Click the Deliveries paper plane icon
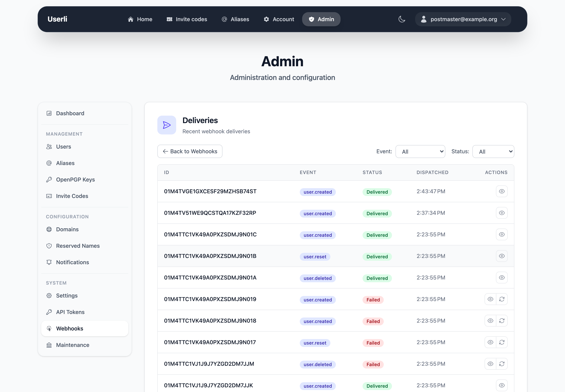Screen dimensions: 565x392 (167, 125)
